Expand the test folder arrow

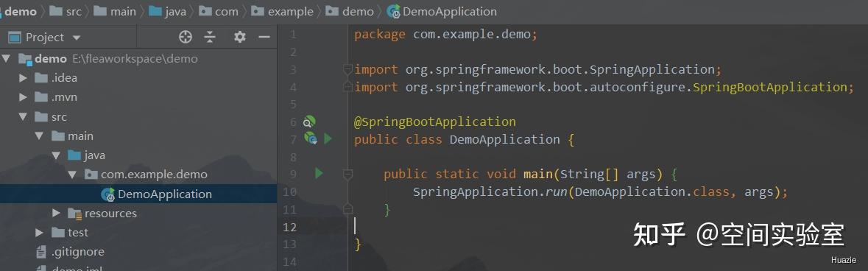39,233
